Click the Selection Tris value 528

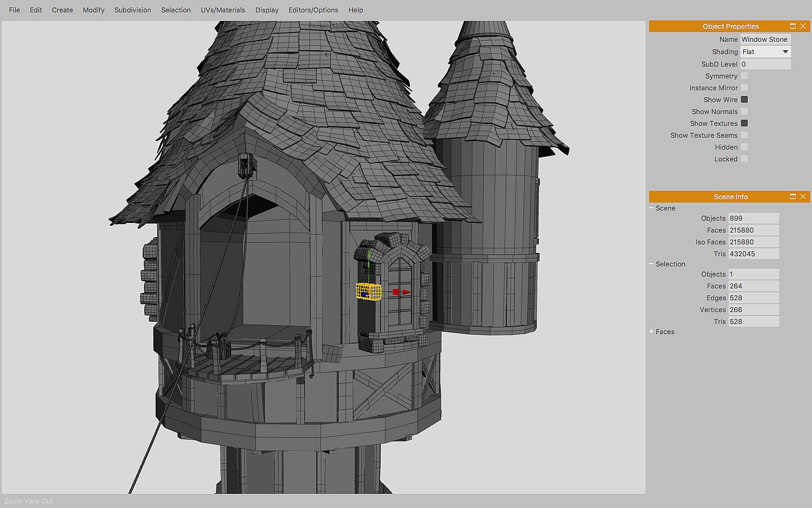click(x=754, y=322)
